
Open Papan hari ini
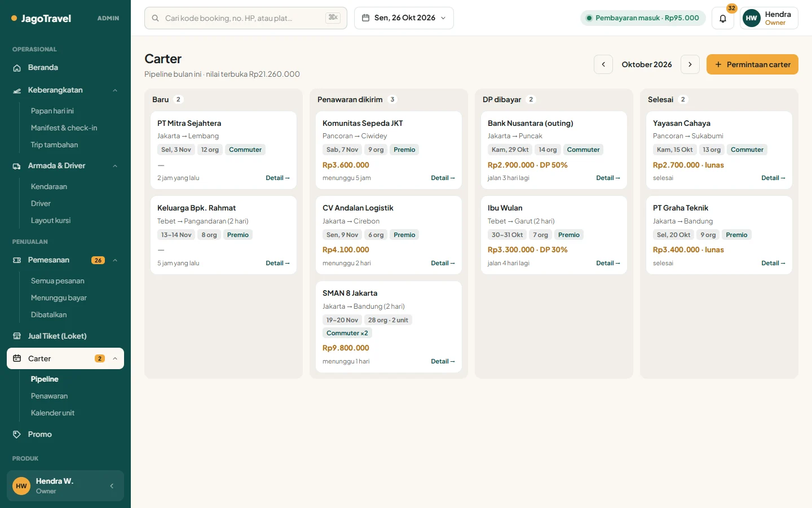(52, 111)
